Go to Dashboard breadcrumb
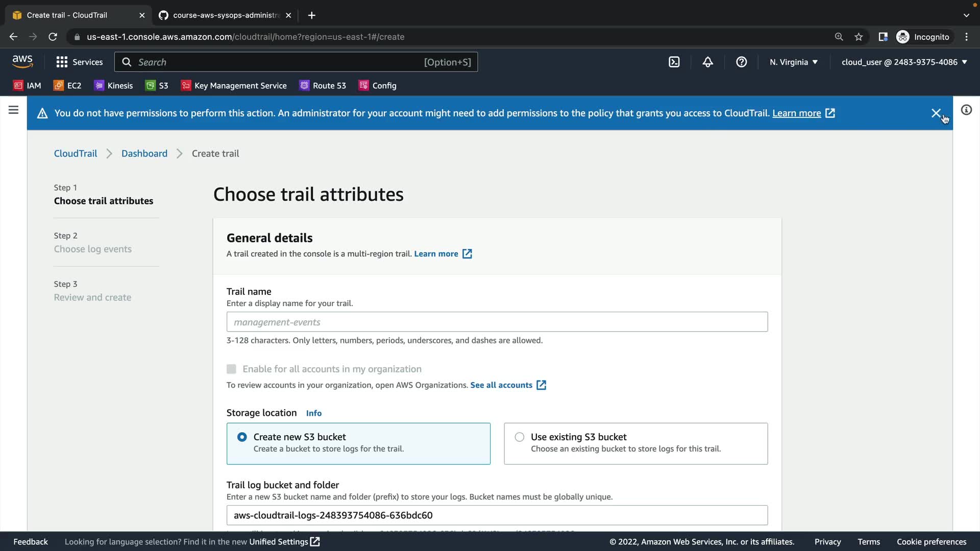The image size is (980, 551). click(x=144, y=154)
